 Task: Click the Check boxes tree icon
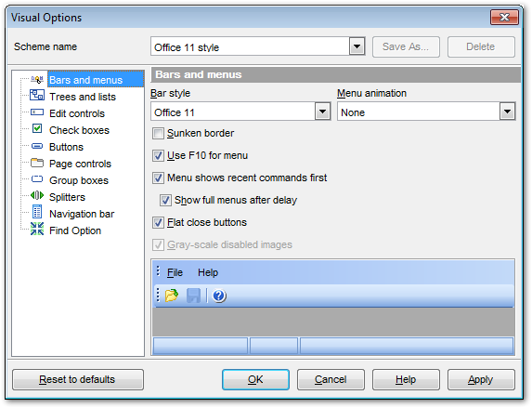pyautogui.click(x=37, y=129)
